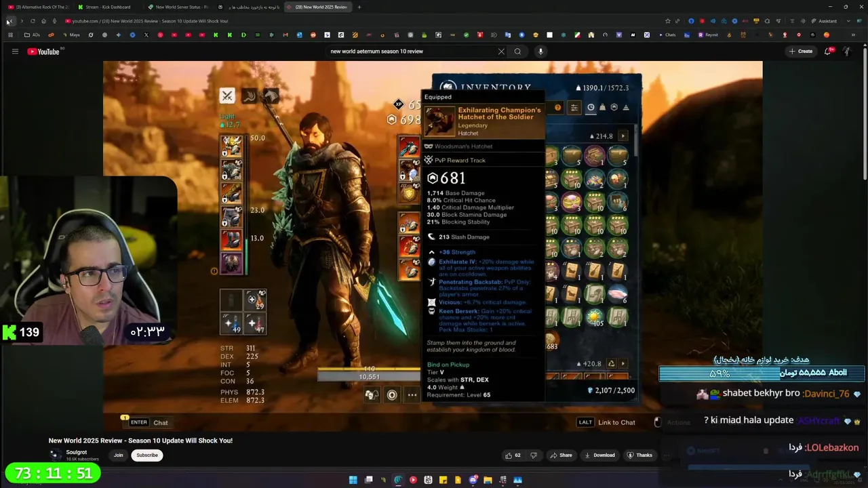
Task: Select crossed swords tab above gear slots
Action: 227,96
